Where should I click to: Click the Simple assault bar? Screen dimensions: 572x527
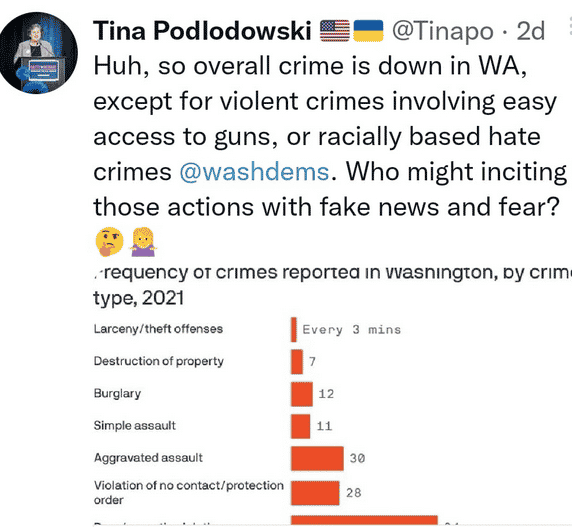[301, 426]
